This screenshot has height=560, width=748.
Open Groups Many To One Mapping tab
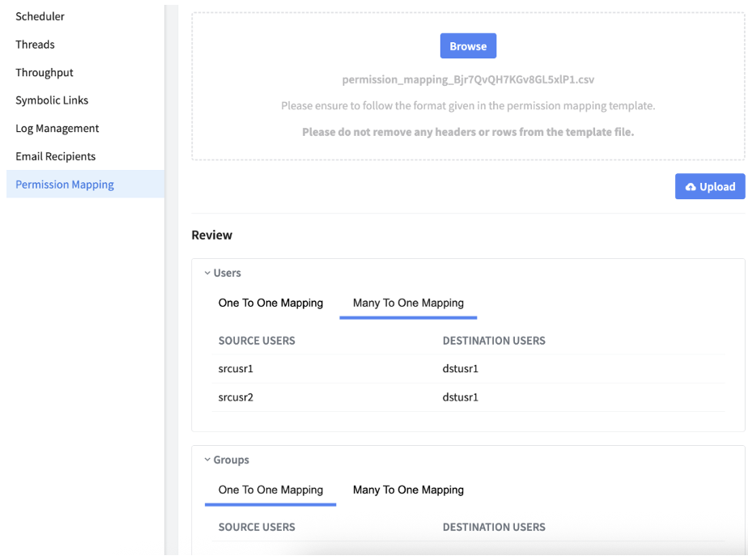[x=408, y=490]
